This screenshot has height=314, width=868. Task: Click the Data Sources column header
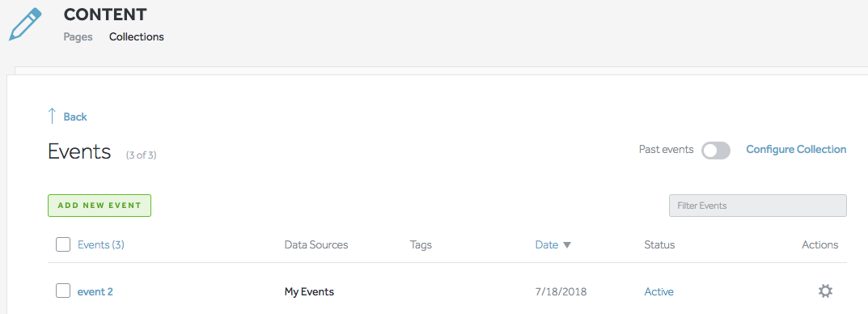(x=316, y=244)
